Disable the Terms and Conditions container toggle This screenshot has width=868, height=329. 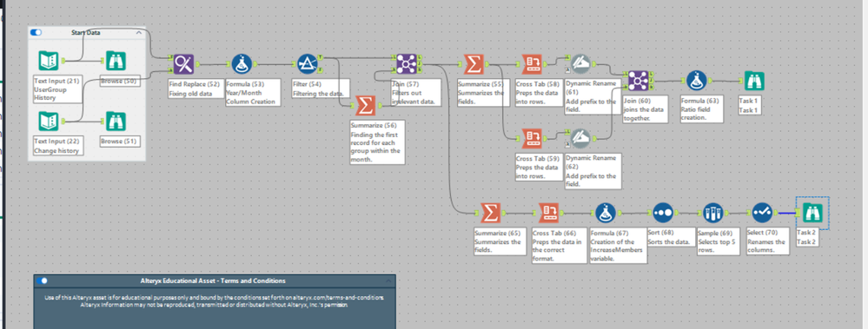42,281
